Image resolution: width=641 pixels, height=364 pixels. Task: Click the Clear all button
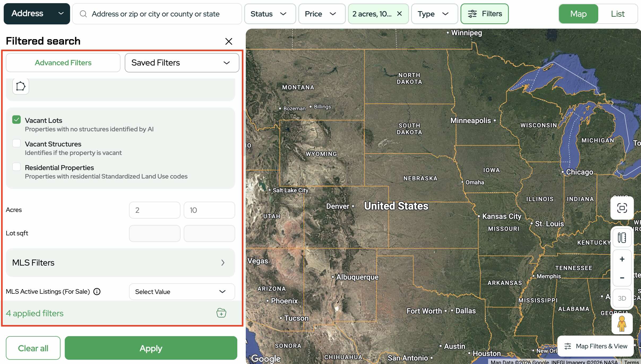click(33, 348)
